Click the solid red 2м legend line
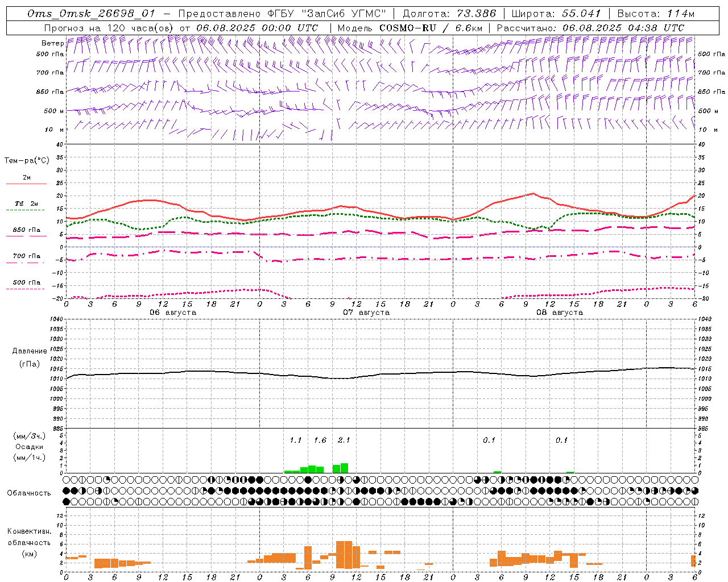The width and height of the screenshot is (728, 582). coord(26,184)
